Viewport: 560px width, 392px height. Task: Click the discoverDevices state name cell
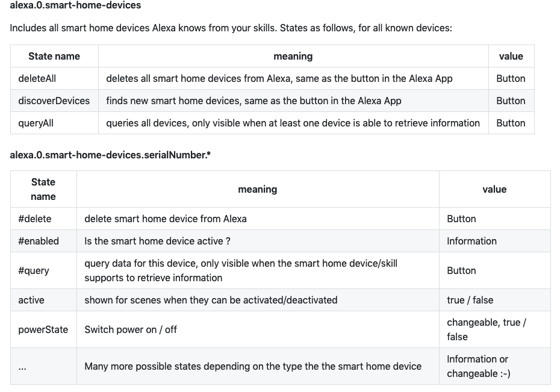point(54,101)
